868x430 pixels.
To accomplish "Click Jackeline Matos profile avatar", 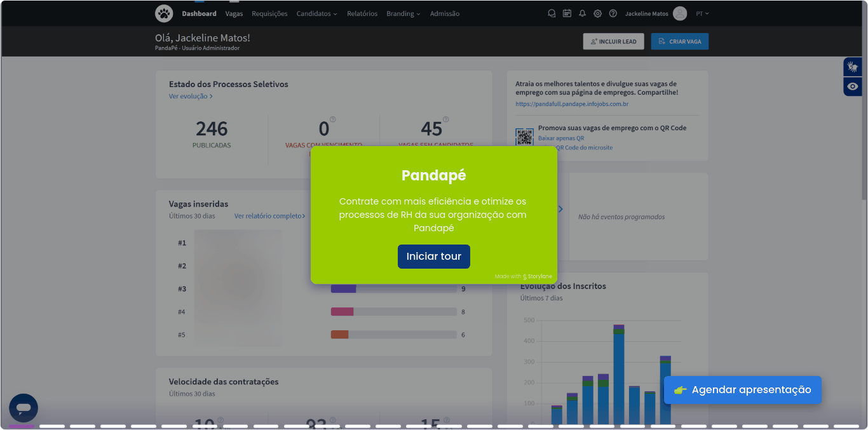I will click(680, 13).
